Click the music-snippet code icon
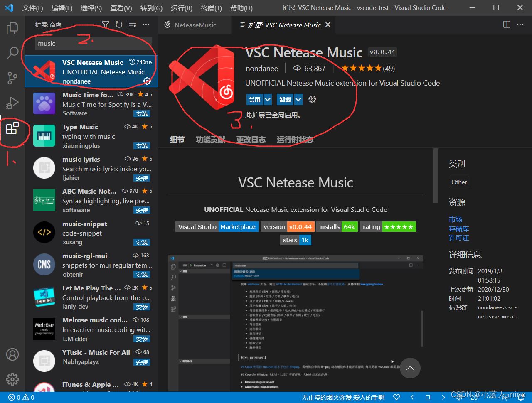This screenshot has width=532, height=403. tap(44, 232)
